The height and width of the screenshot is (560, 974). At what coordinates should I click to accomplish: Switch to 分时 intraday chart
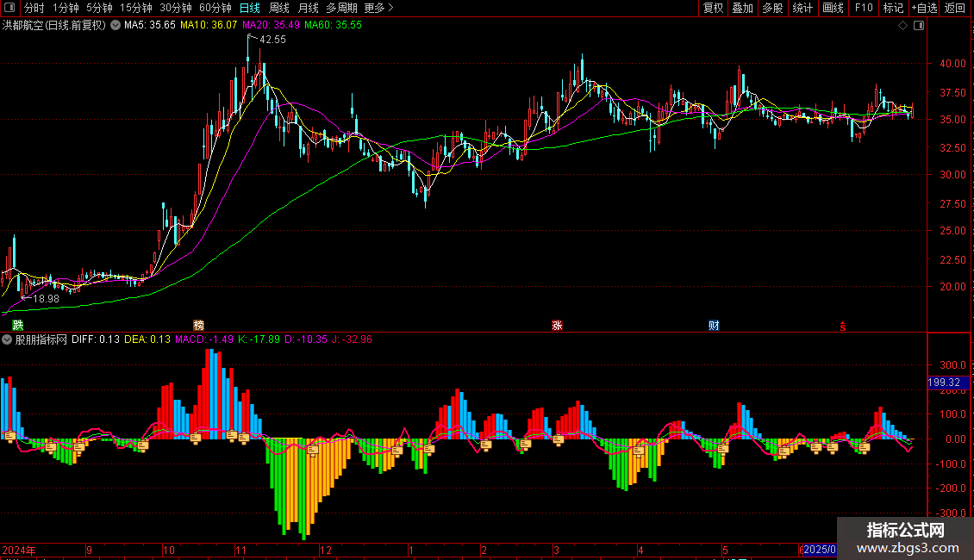(x=34, y=8)
